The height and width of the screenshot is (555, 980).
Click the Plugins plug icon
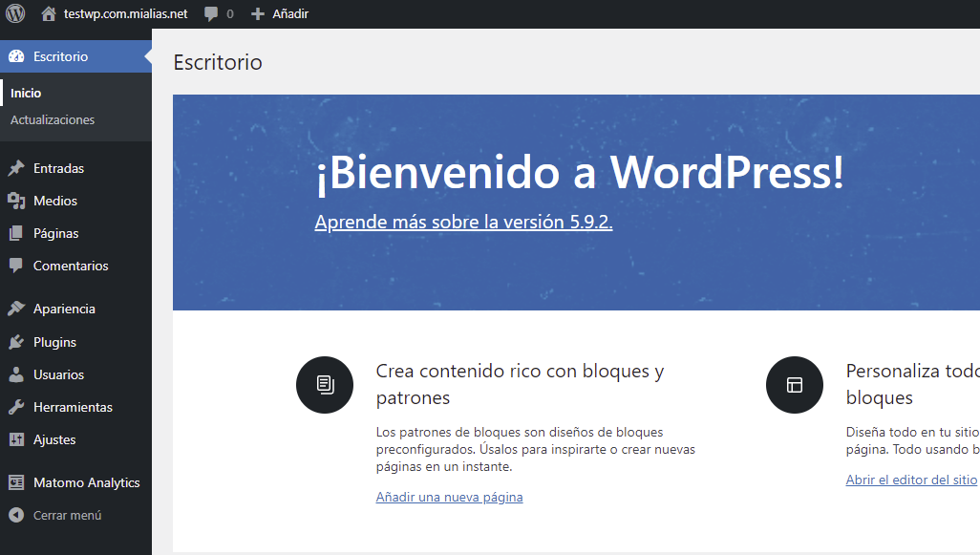pyautogui.click(x=16, y=342)
